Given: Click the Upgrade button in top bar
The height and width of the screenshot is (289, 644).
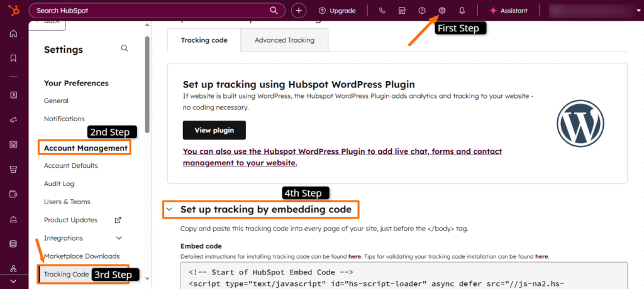Looking at the screenshot, I should 337,11.
